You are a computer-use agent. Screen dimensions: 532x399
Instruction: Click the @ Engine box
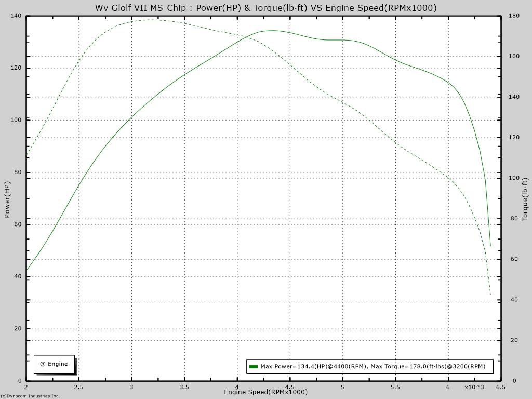click(54, 364)
